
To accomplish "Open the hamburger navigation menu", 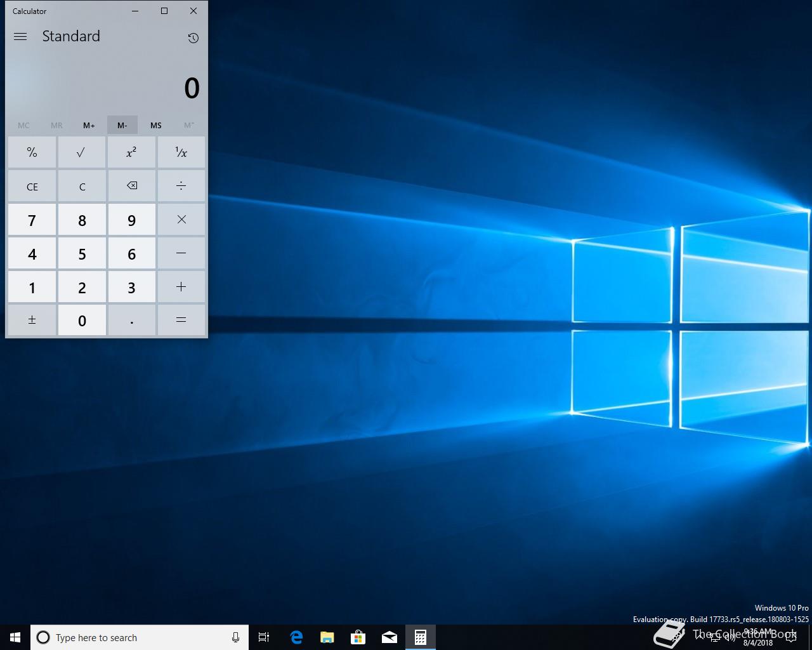I will (20, 37).
